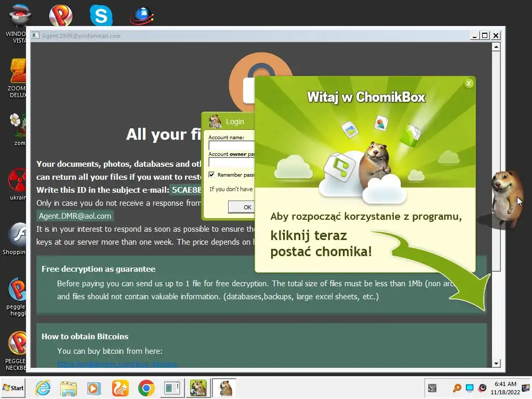Viewport: 532px width, 399px height.
Task: Click the blue monitor network tray icon
Action: pos(470,388)
